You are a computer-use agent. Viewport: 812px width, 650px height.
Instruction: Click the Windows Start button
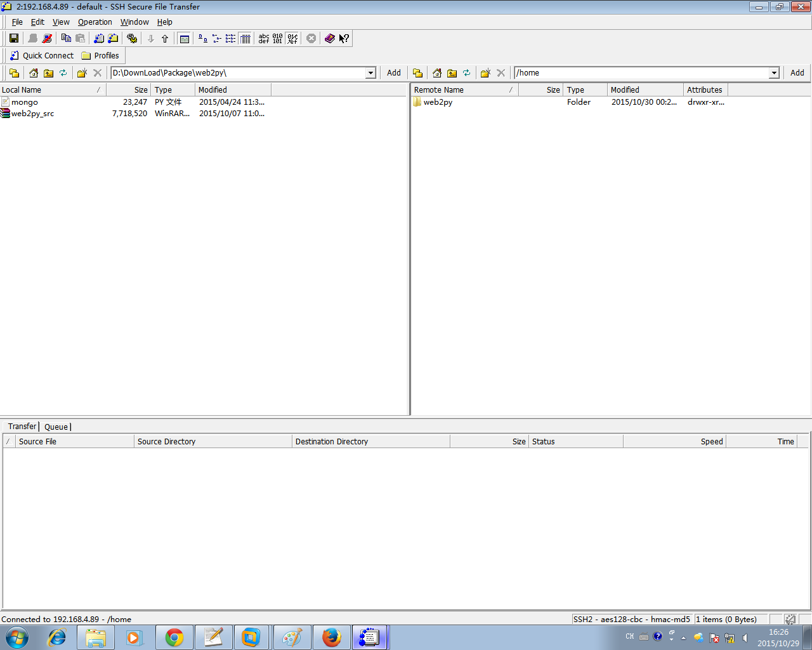(17, 637)
